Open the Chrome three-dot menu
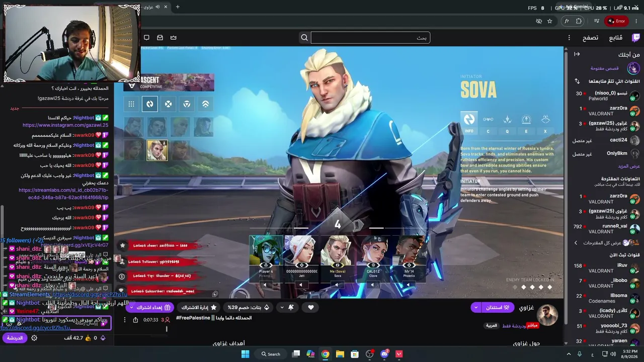Screen dimensions: 644x362 pos(637,21)
